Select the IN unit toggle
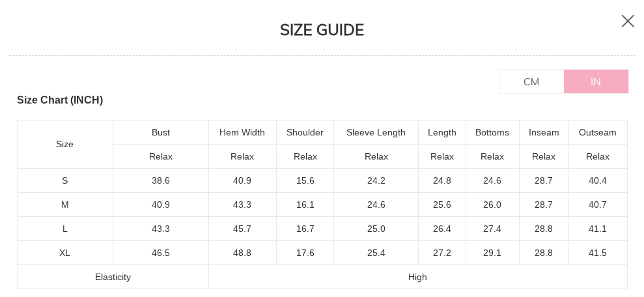Screen dimensions: 644x297 point(596,81)
